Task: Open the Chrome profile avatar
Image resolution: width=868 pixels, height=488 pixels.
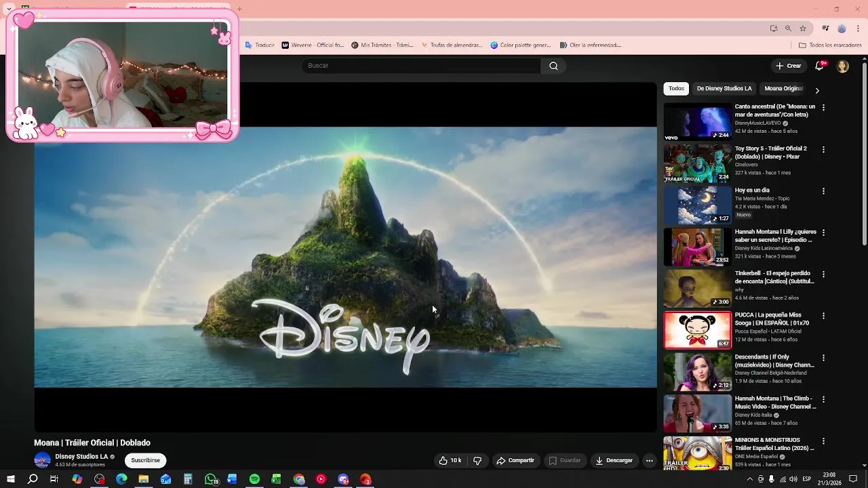Action: coord(842,28)
